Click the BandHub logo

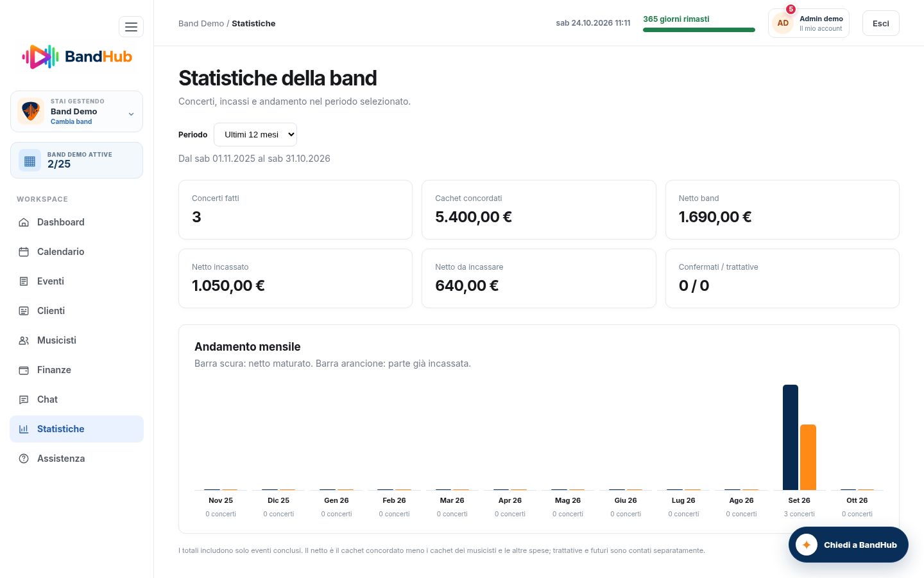(77, 57)
